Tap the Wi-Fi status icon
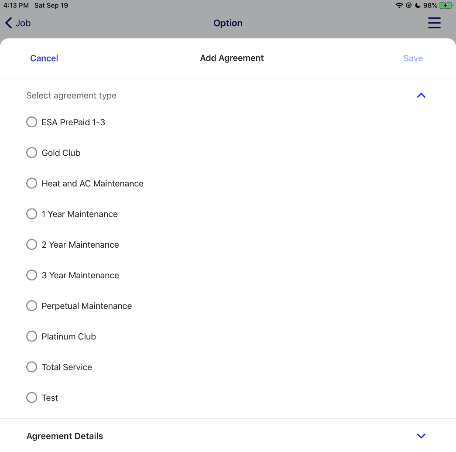The height and width of the screenshot is (452, 456). (399, 5)
